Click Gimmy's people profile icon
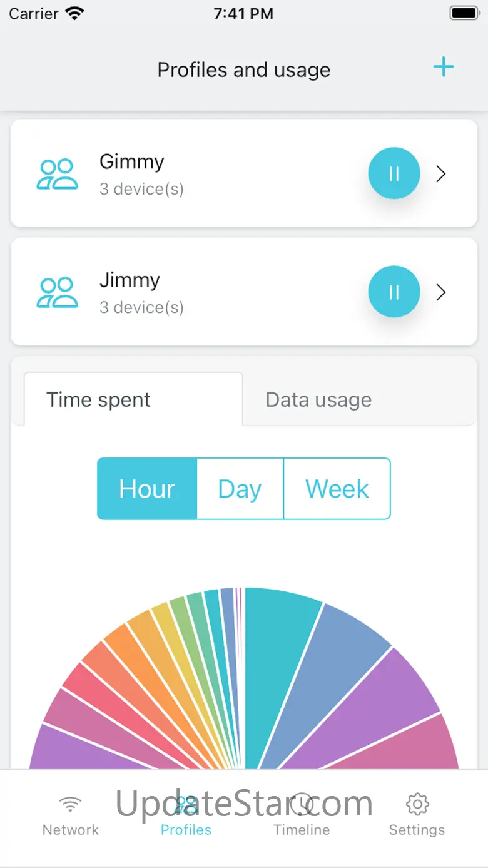Viewport: 488px width, 868px height. 57,174
